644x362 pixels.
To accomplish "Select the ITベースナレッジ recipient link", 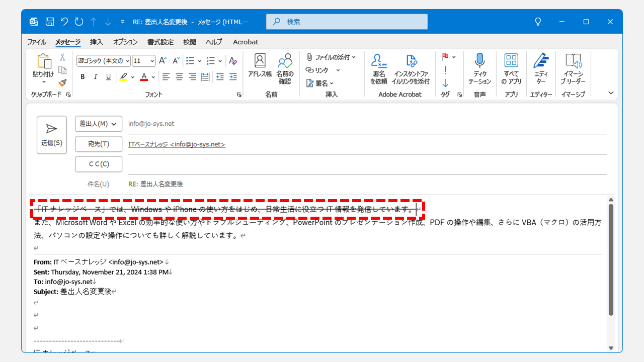I will tap(177, 144).
